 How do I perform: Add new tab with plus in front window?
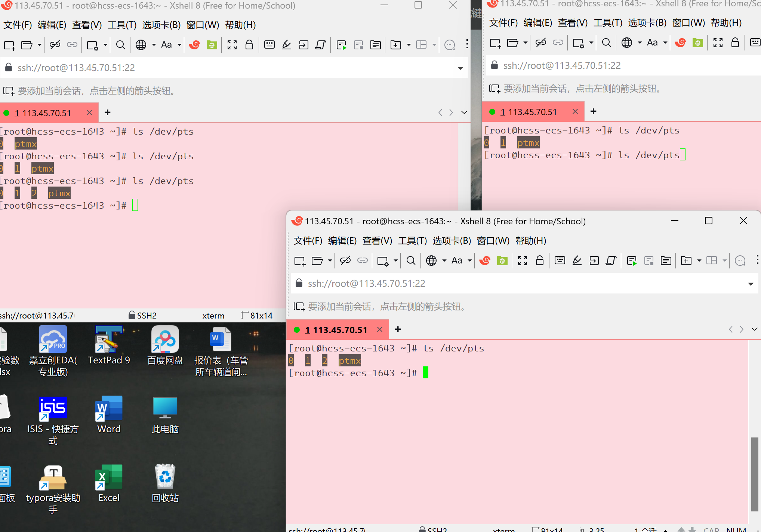click(x=398, y=329)
